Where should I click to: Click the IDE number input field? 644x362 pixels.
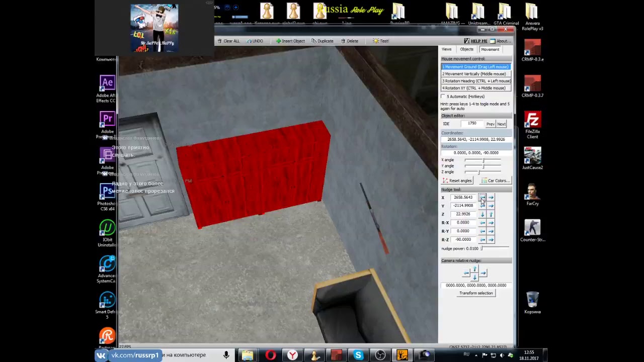[x=471, y=124]
